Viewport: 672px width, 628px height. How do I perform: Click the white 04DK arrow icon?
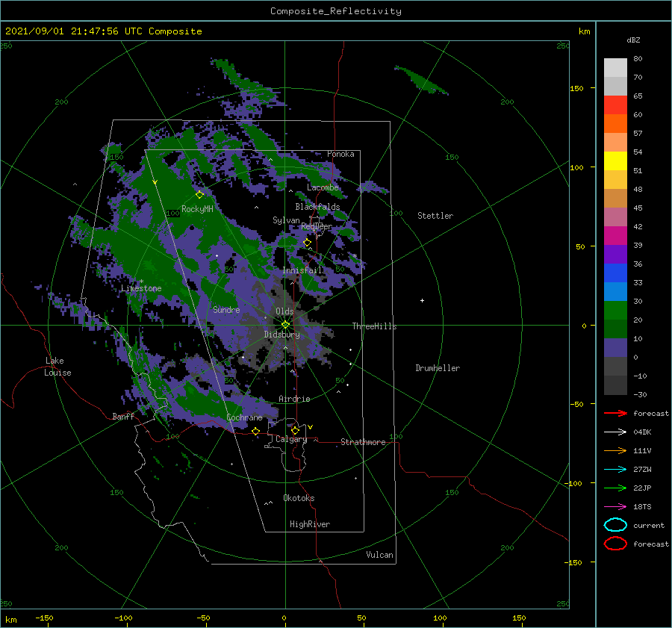click(615, 432)
